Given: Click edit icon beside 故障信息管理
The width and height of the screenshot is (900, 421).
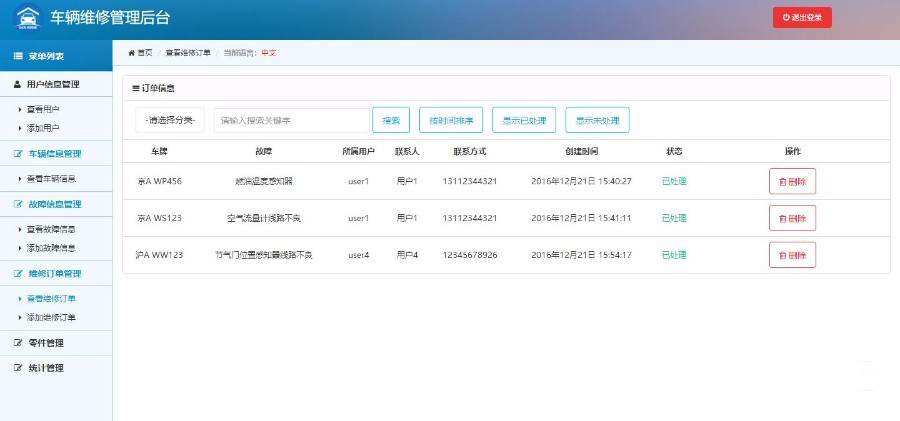Looking at the screenshot, I should (18, 204).
